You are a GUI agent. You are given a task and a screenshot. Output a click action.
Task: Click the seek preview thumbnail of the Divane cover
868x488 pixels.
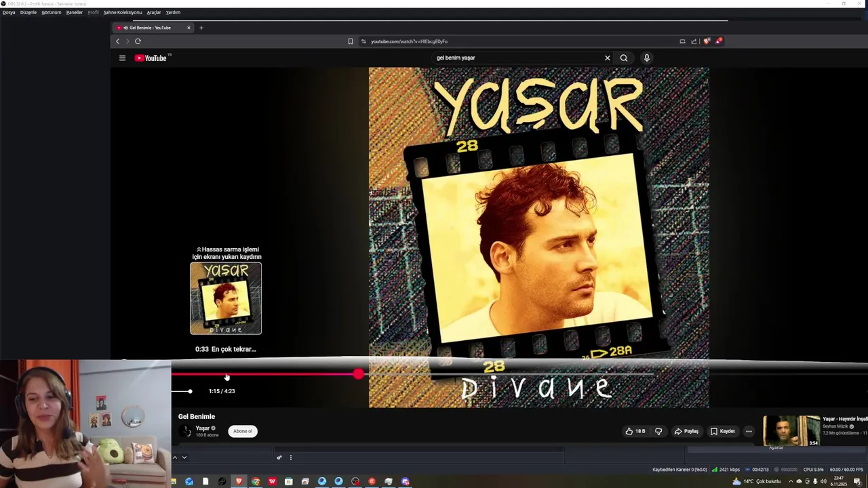226,298
